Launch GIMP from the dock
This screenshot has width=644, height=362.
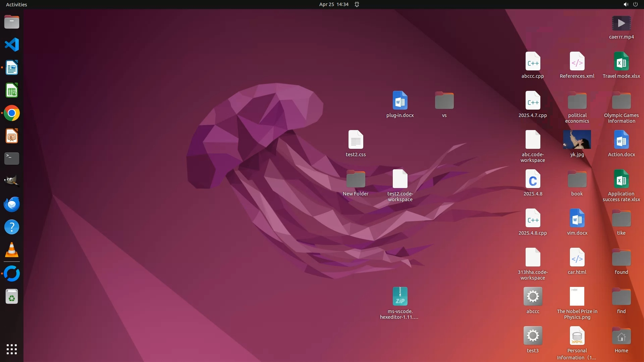click(12, 181)
